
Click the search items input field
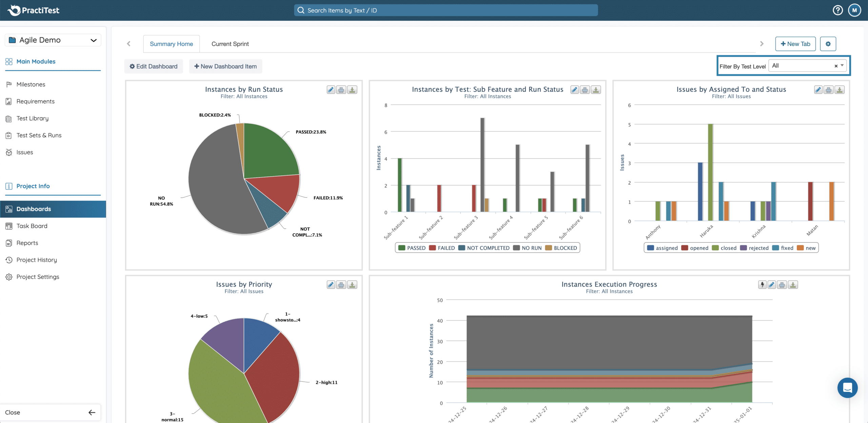coord(446,10)
